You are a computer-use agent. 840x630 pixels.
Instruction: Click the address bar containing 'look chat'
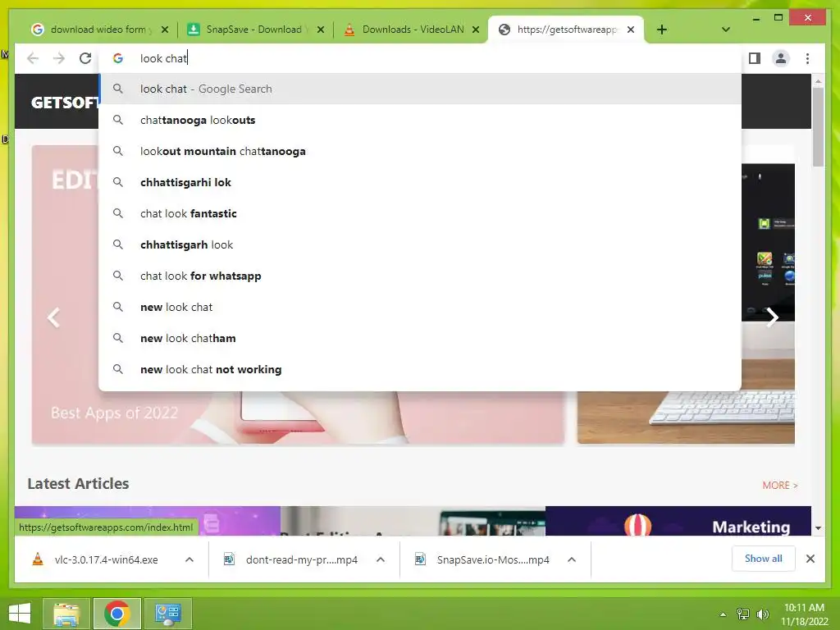tap(420, 58)
